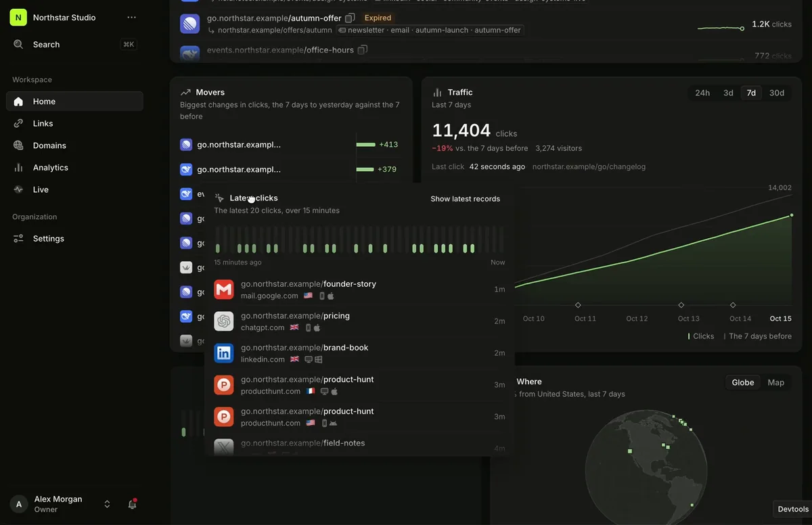Click the French flag in product-hunt row

click(311, 392)
